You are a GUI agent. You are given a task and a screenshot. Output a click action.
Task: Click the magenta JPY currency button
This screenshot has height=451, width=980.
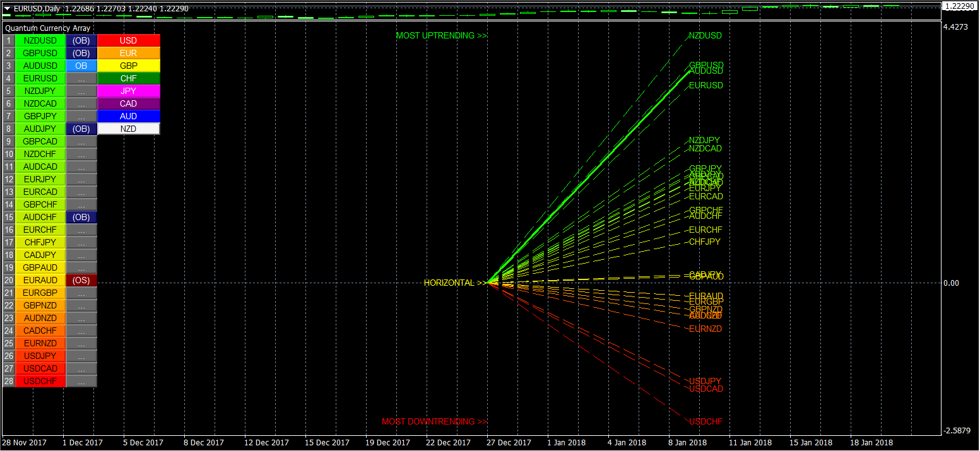pos(128,91)
